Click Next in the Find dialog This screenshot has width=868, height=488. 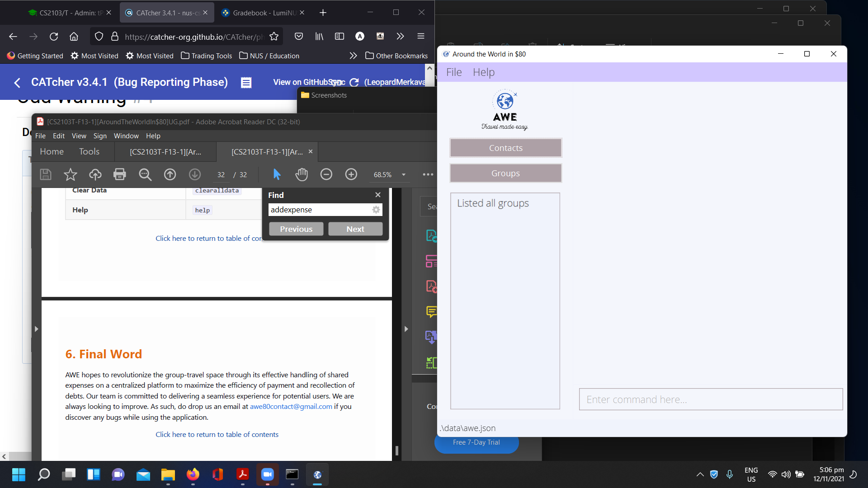(355, 229)
